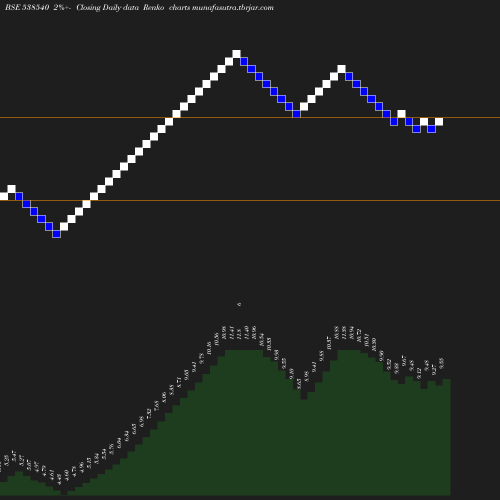Click the 7.68 value label

pos(157,406)
